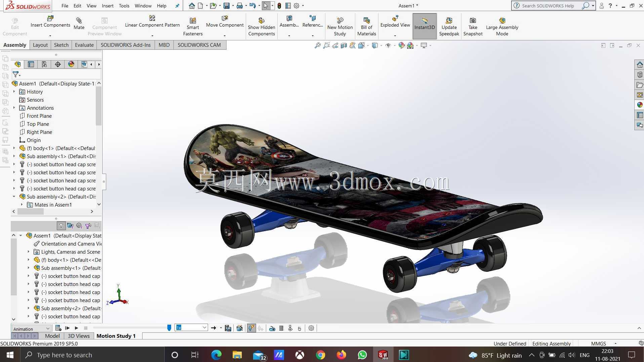Open the Exploded View dropdown arrow
This screenshot has width=644, height=362.
395,35
